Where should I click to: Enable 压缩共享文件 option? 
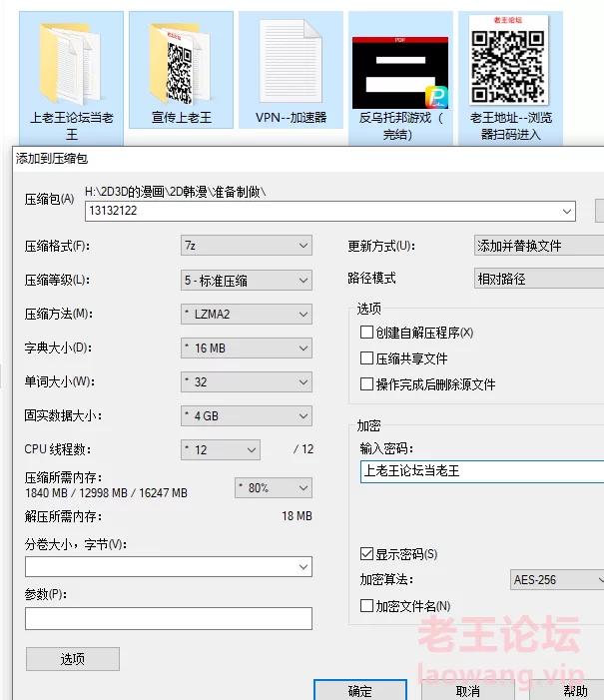[x=366, y=358]
